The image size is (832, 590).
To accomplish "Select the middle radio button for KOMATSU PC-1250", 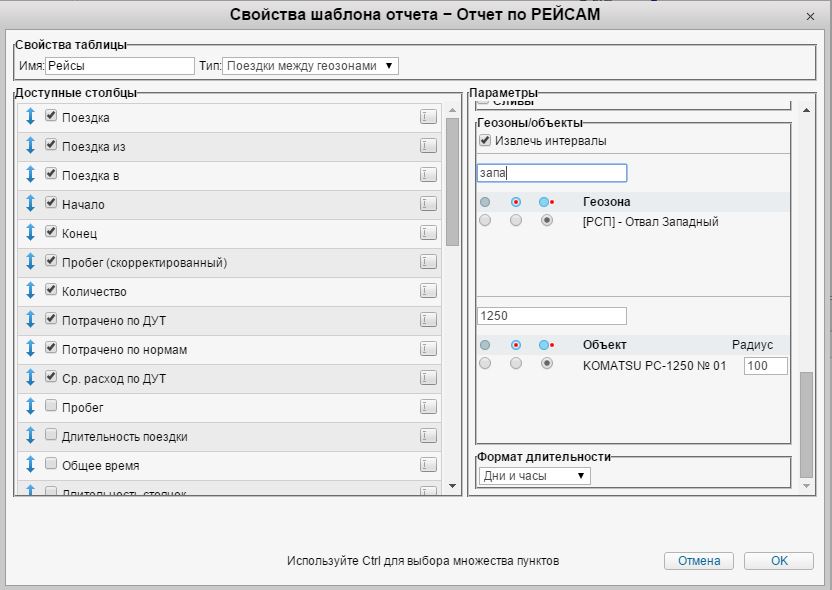I will [516, 364].
